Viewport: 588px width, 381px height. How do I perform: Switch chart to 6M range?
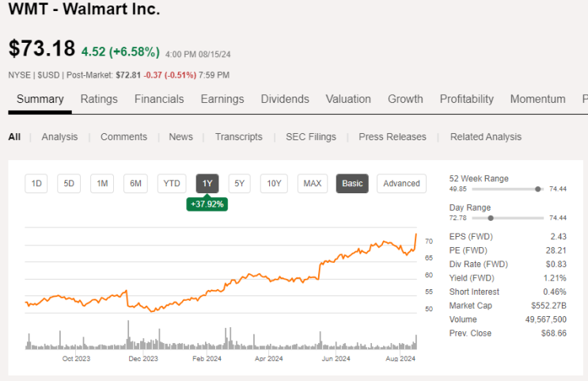point(136,184)
